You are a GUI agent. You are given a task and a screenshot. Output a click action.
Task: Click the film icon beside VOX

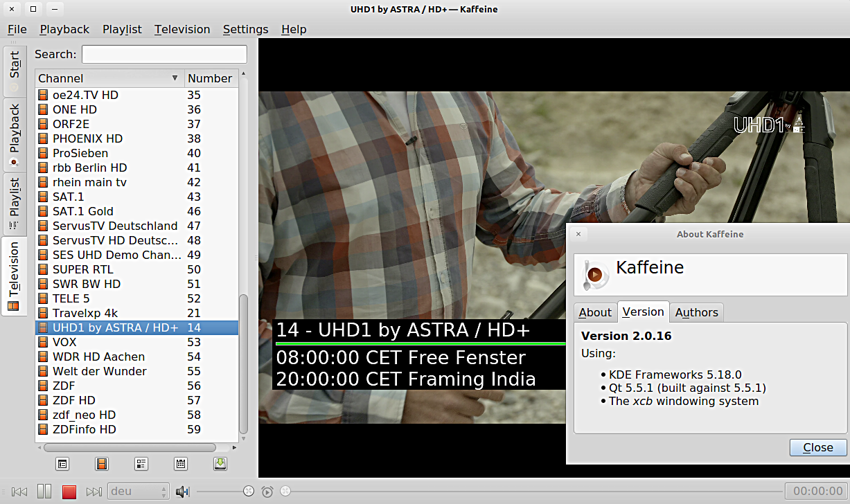click(44, 342)
